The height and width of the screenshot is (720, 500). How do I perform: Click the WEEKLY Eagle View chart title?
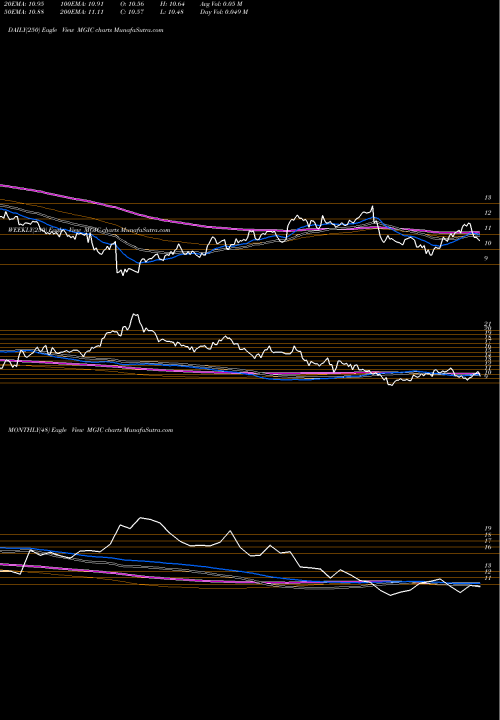point(89,230)
